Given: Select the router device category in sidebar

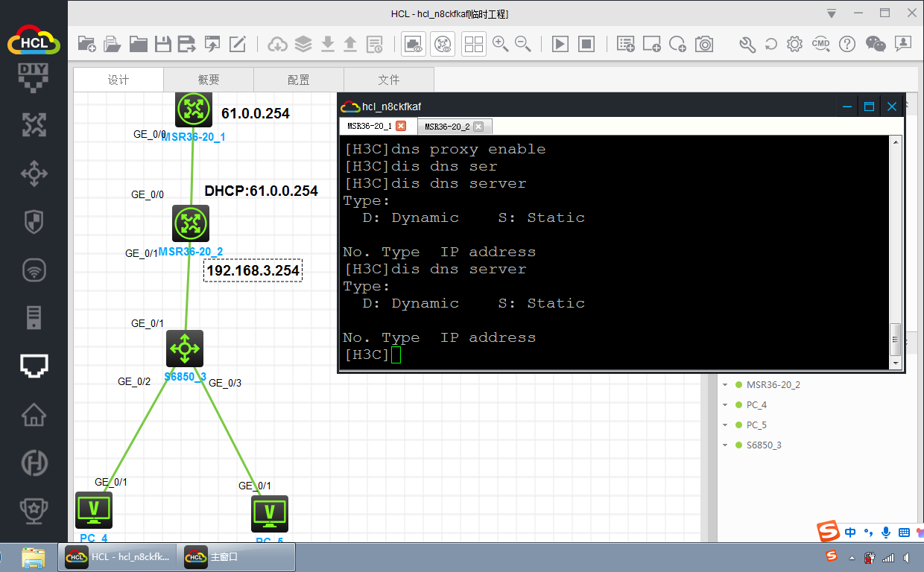Looking at the screenshot, I should [x=34, y=124].
